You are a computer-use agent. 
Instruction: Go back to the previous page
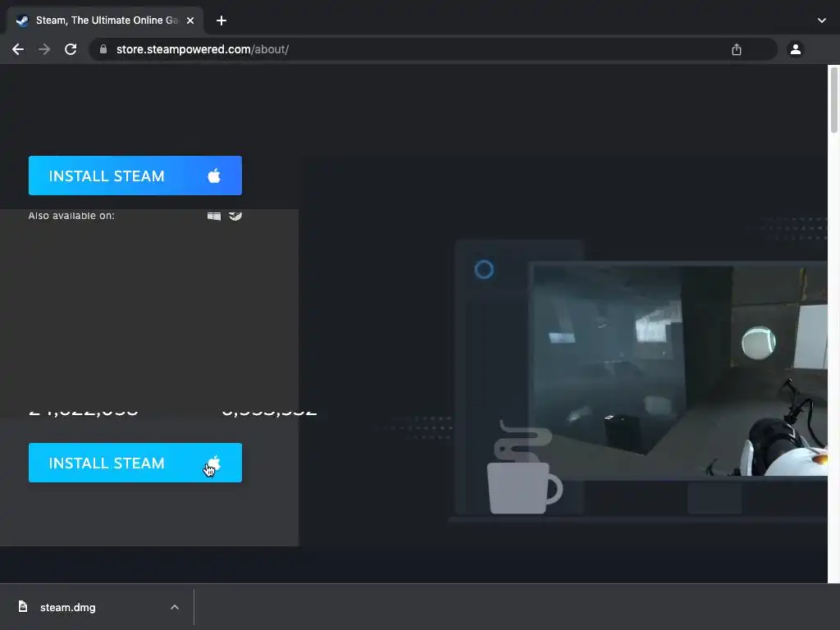tap(18, 49)
